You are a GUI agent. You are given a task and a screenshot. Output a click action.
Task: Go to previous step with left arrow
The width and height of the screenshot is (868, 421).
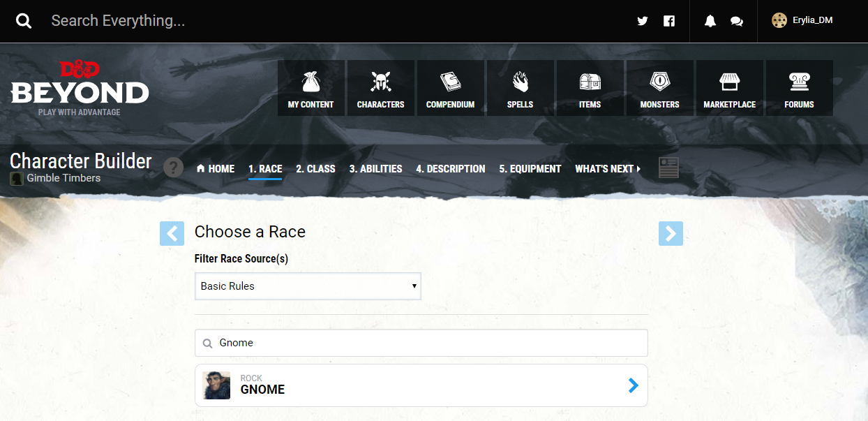[x=172, y=233]
